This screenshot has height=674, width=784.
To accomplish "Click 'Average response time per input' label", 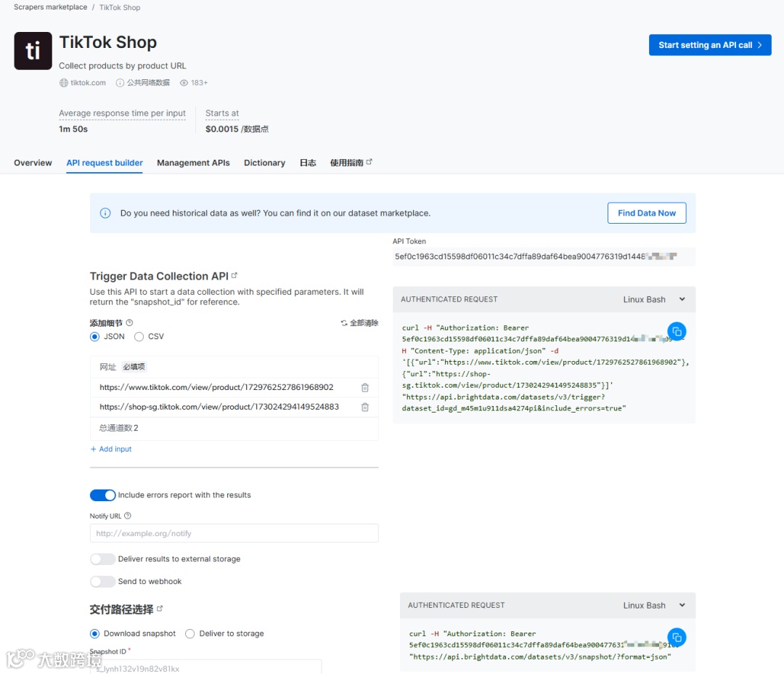I will pos(122,113).
